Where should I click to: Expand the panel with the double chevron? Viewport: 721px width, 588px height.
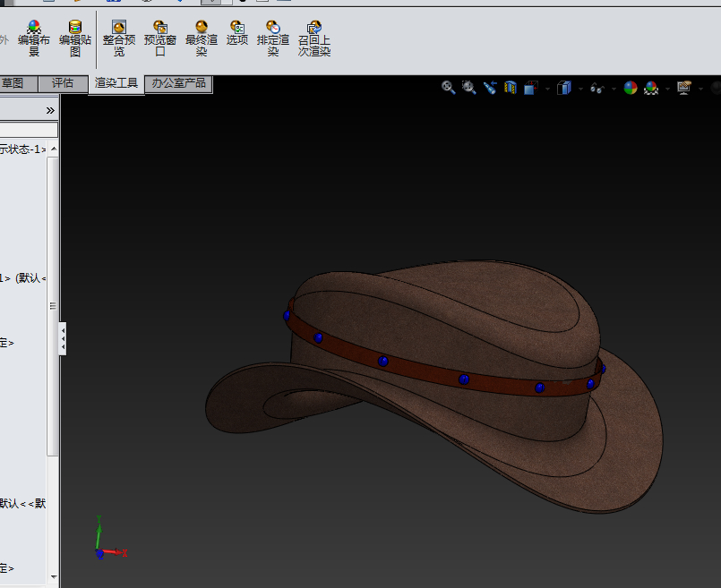coord(50,110)
